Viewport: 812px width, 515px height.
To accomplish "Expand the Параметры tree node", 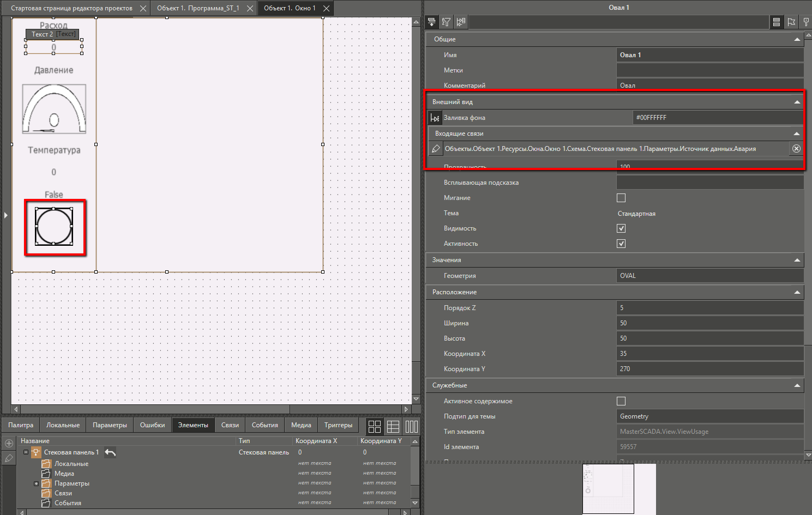I will pyautogui.click(x=37, y=483).
